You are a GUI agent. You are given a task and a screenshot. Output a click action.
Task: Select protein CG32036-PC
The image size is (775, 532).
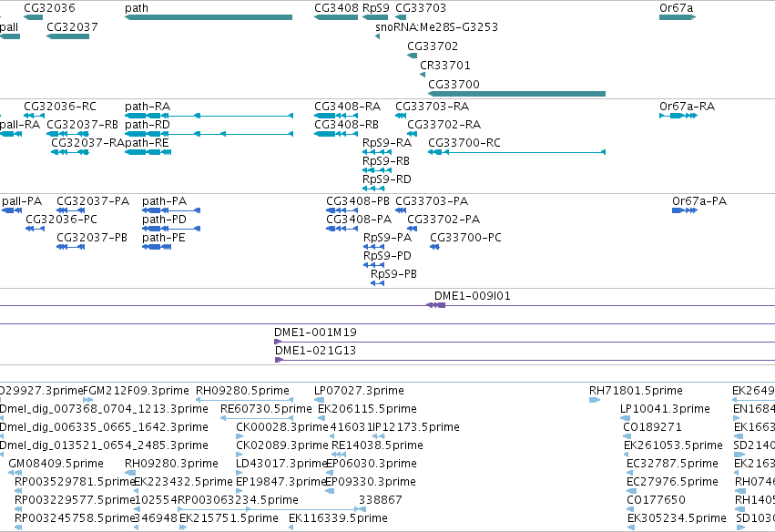[x=36, y=229]
